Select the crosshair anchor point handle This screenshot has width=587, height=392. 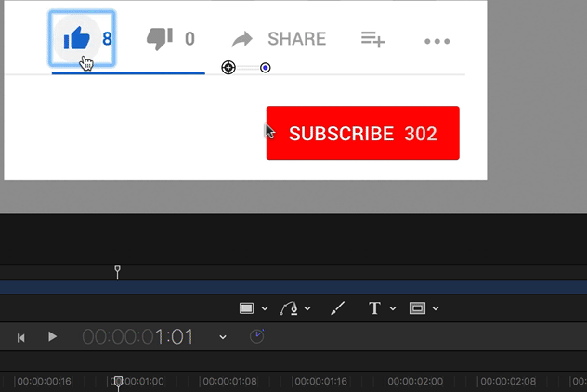point(228,68)
